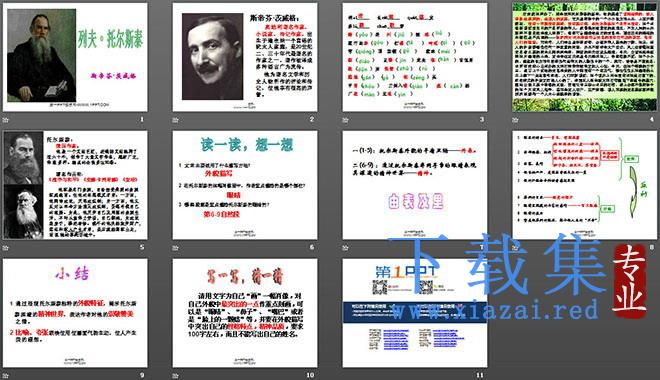Click the animation star icon under slide 10
Viewport: 660px width, 380px height.
tap(176, 375)
